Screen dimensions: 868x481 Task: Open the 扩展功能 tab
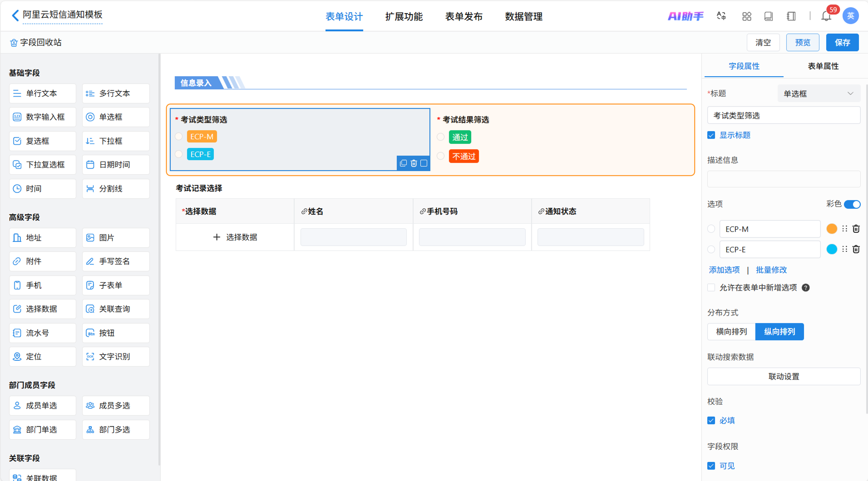tap(404, 17)
